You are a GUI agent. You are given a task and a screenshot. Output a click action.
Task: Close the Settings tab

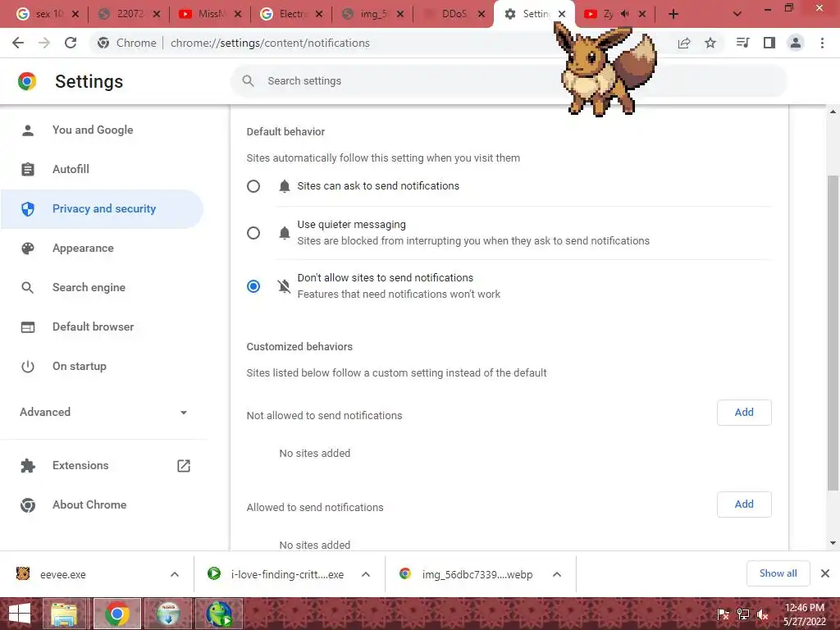[561, 15]
